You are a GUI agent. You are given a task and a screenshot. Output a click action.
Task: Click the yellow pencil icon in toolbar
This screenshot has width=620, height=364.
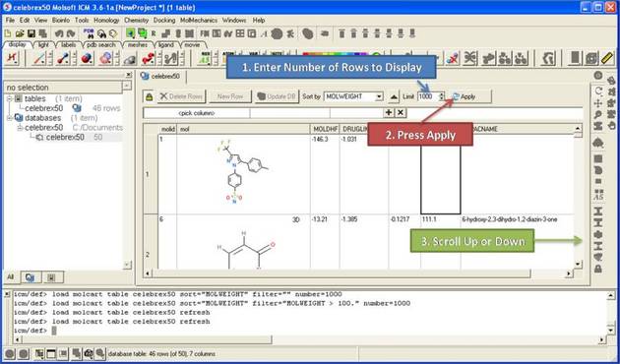click(x=607, y=58)
